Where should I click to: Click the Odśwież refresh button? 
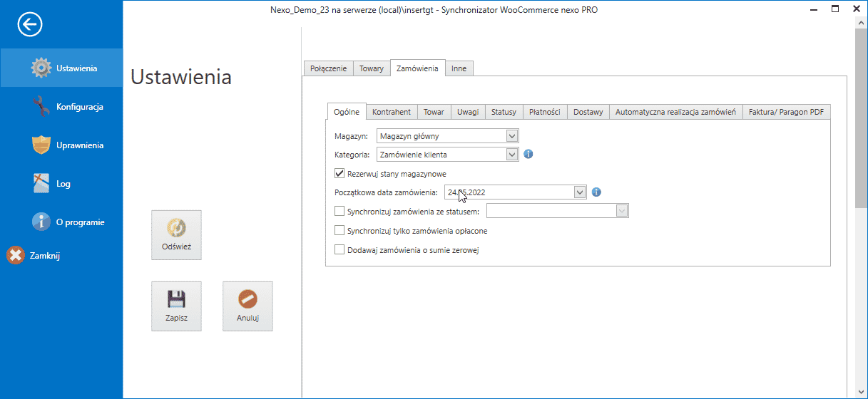click(x=176, y=235)
